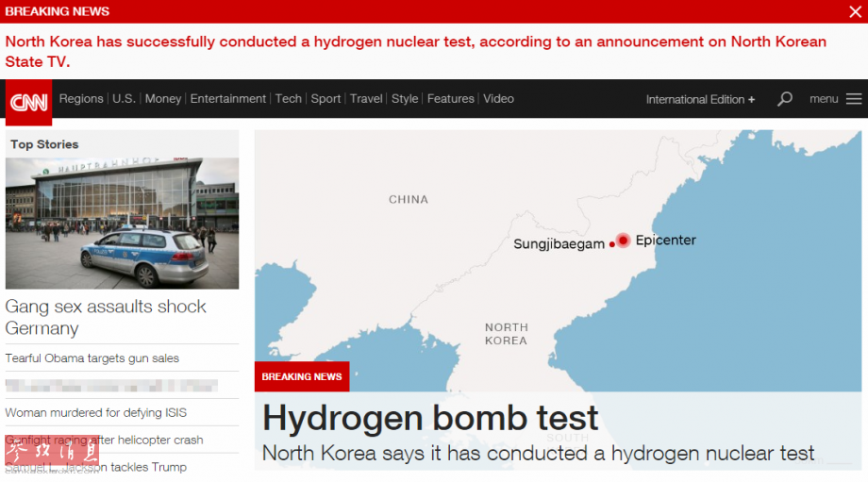The image size is (868, 482).
Task: Click the NORTH KOREA map label
Action: [x=507, y=334]
